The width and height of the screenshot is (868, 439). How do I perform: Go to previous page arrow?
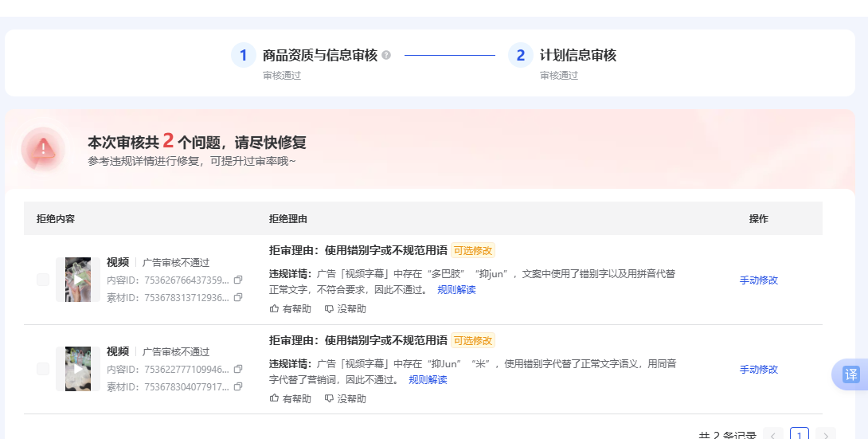point(772,434)
